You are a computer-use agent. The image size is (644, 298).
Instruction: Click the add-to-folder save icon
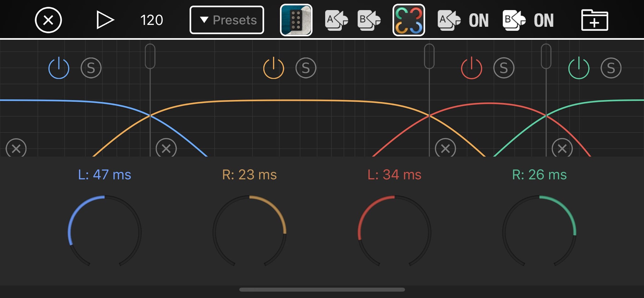pos(594,20)
